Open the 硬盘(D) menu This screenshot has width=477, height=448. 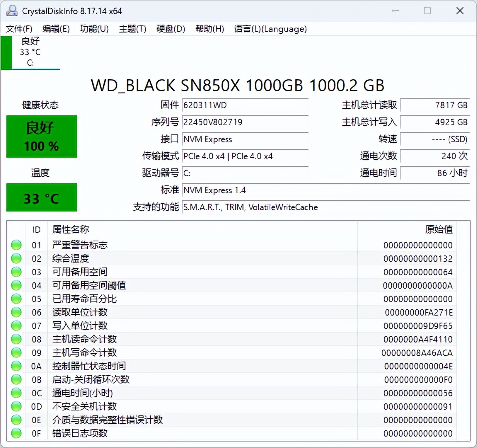171,29
